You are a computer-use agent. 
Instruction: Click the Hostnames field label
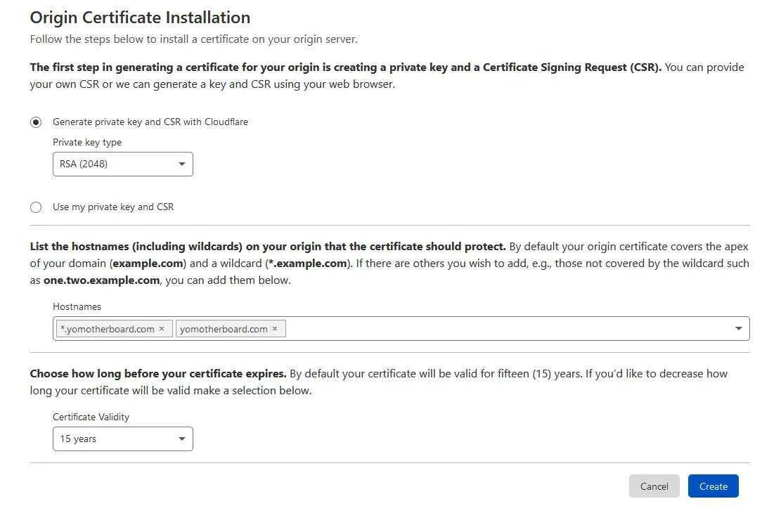[77, 306]
